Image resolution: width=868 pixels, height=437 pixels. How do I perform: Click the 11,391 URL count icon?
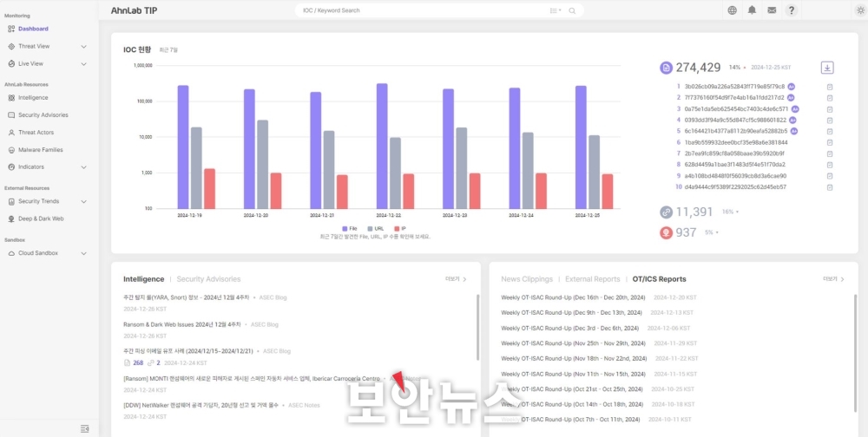coord(666,212)
